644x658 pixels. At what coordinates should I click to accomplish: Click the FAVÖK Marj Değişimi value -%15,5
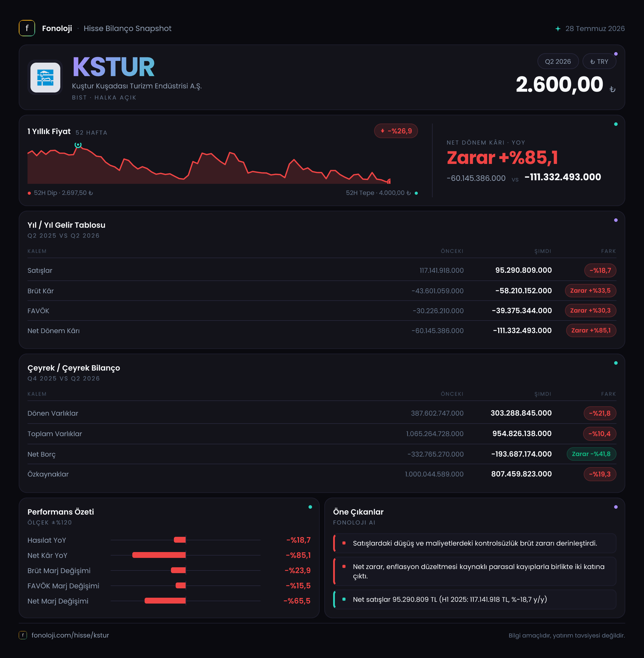(x=298, y=586)
